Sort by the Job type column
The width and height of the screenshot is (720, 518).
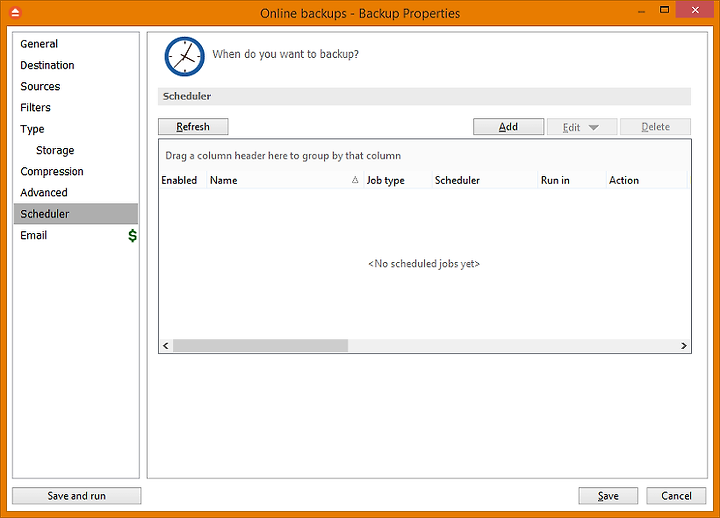pos(397,180)
